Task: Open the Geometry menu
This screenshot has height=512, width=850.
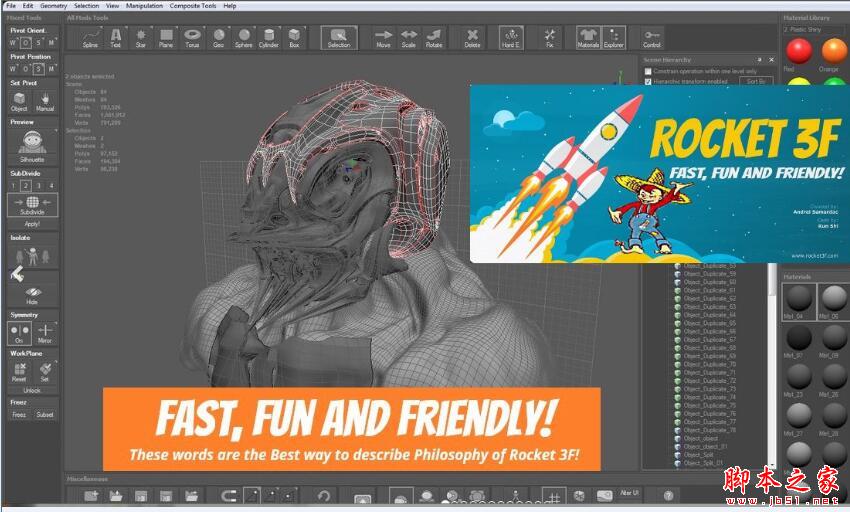Action: 54,5
